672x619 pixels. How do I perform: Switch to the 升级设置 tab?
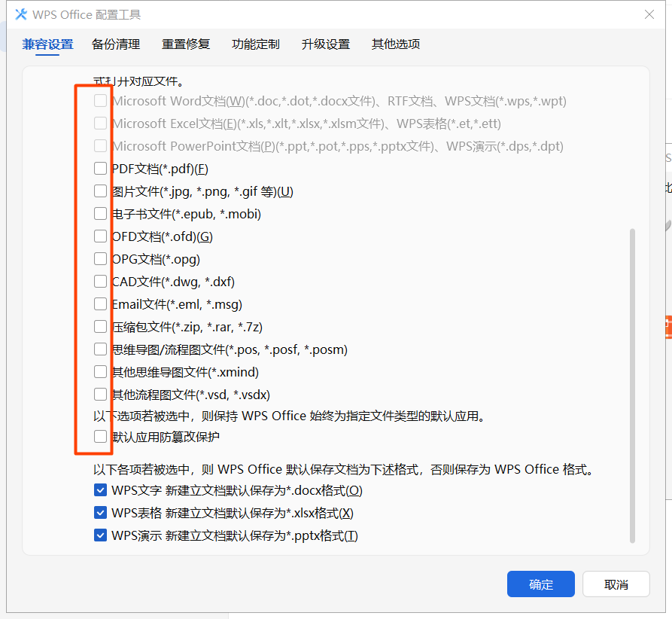(325, 44)
